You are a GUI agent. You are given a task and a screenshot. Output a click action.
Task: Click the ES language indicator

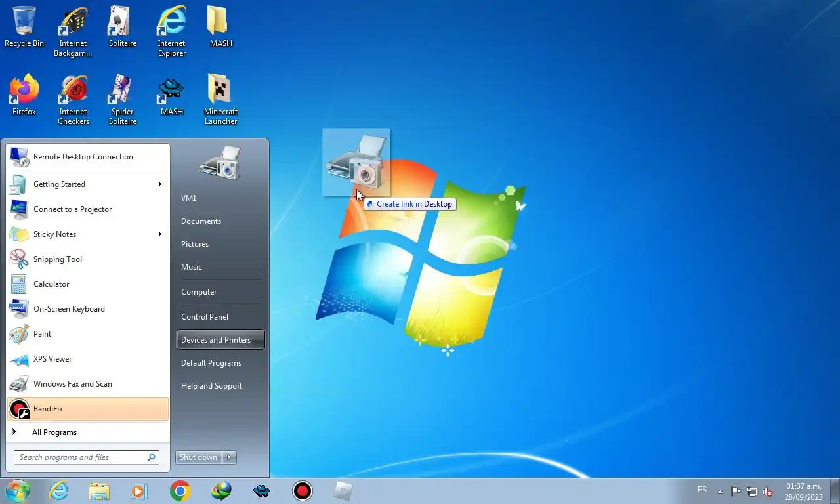click(702, 490)
